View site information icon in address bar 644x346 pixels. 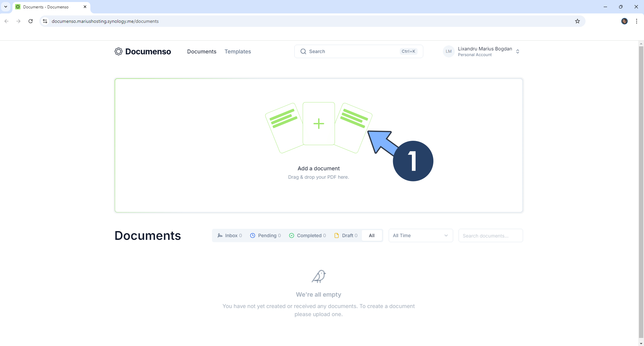pos(45,21)
